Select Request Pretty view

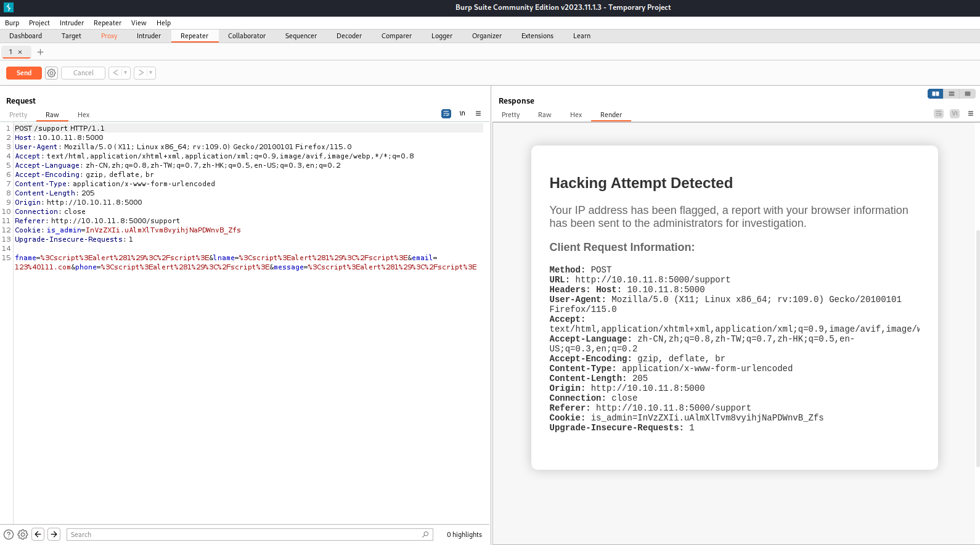point(18,115)
